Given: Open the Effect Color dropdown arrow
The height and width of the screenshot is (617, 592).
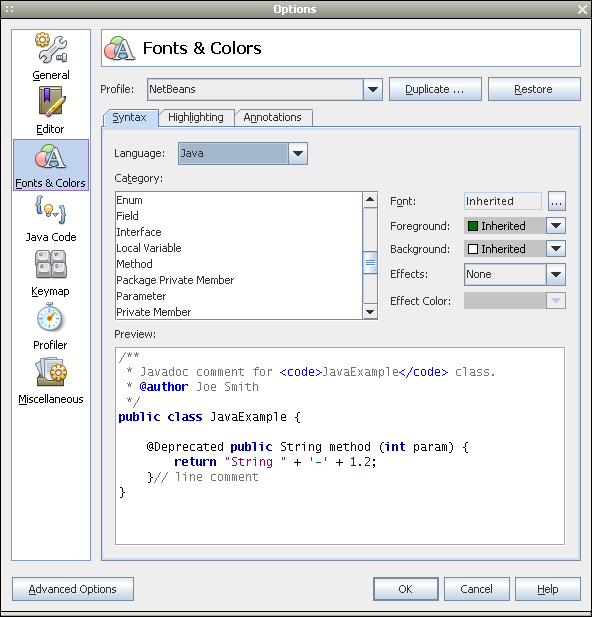Looking at the screenshot, I should tap(556, 301).
